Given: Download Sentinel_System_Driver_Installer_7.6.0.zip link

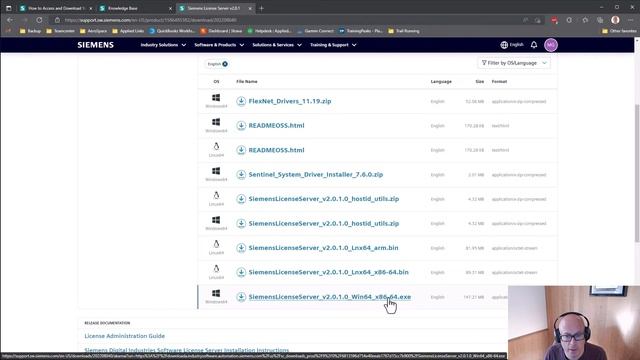Looking at the screenshot, I should click(x=316, y=175).
